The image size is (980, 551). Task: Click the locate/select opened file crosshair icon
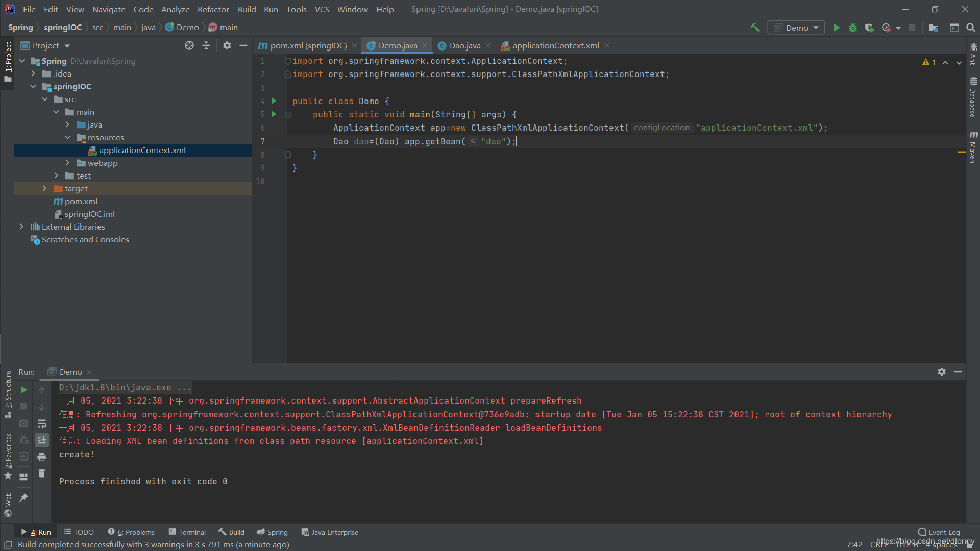[189, 45]
